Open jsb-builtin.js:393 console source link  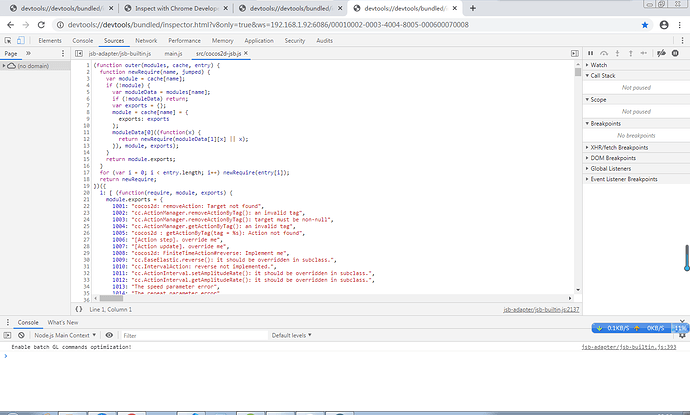coord(629,347)
